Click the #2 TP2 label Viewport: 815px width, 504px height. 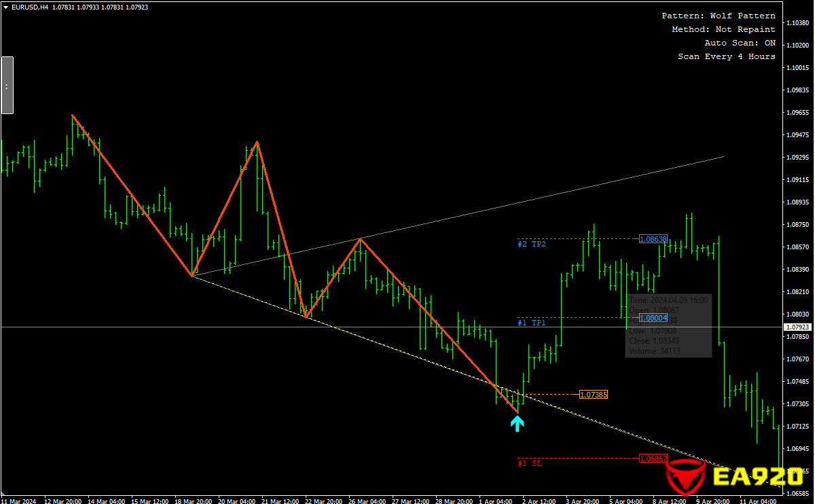click(x=531, y=243)
